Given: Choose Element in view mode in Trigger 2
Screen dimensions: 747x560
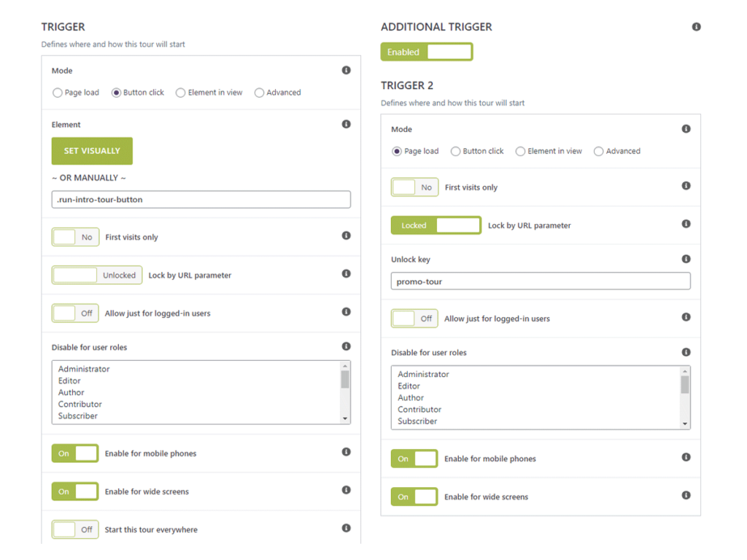Looking at the screenshot, I should coord(520,152).
